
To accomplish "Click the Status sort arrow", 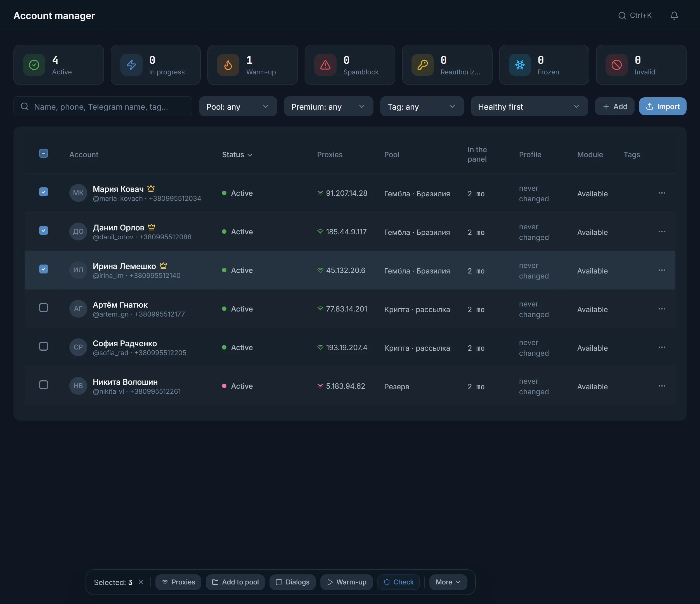I will point(250,154).
